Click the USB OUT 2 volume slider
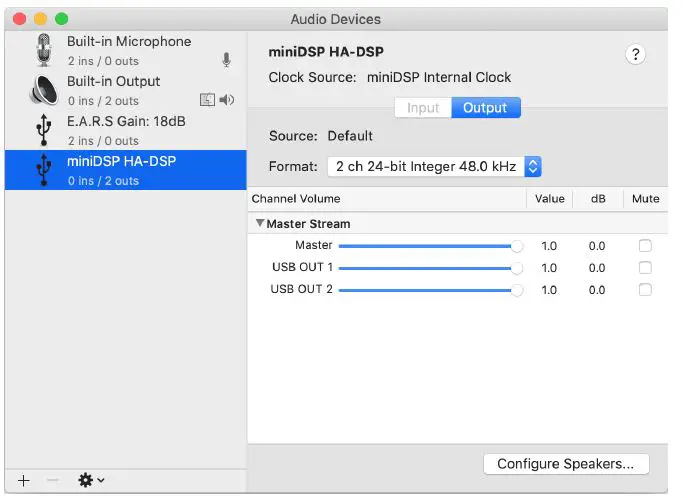Screen dimensions: 682x499 click(x=431, y=290)
